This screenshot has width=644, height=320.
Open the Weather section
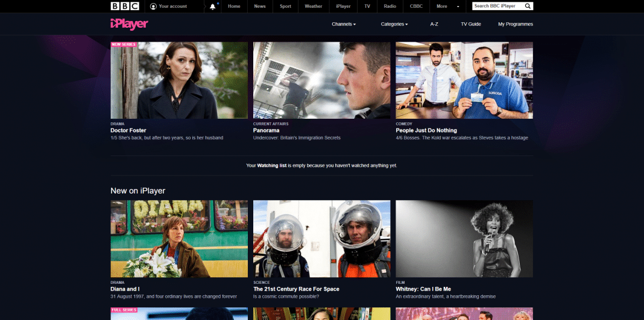pyautogui.click(x=314, y=6)
